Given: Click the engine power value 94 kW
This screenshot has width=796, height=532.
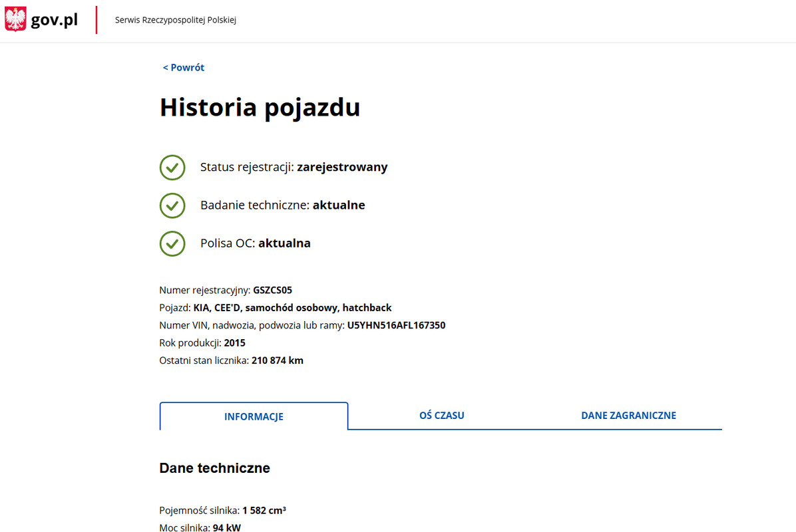Looking at the screenshot, I should (227, 527).
